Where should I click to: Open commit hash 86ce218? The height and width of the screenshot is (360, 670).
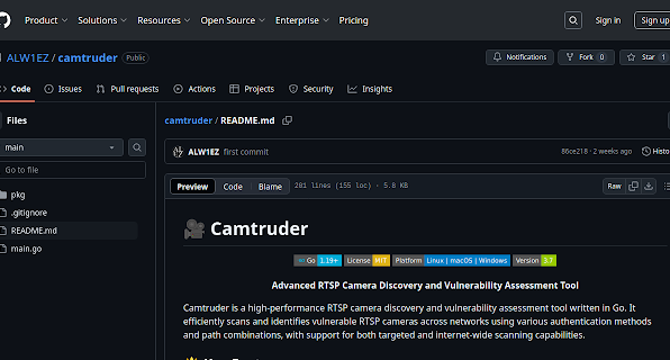tap(574, 151)
